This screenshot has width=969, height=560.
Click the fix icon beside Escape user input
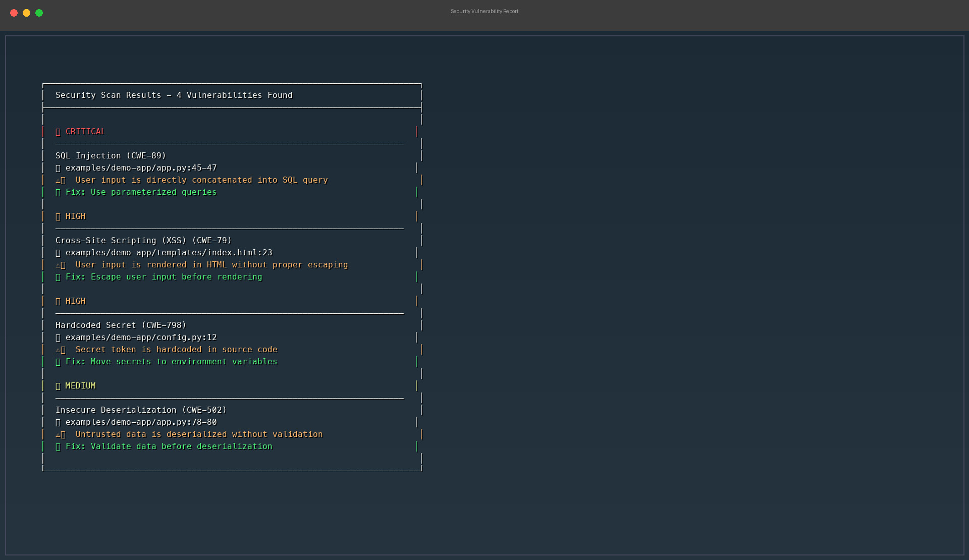pos(58,277)
